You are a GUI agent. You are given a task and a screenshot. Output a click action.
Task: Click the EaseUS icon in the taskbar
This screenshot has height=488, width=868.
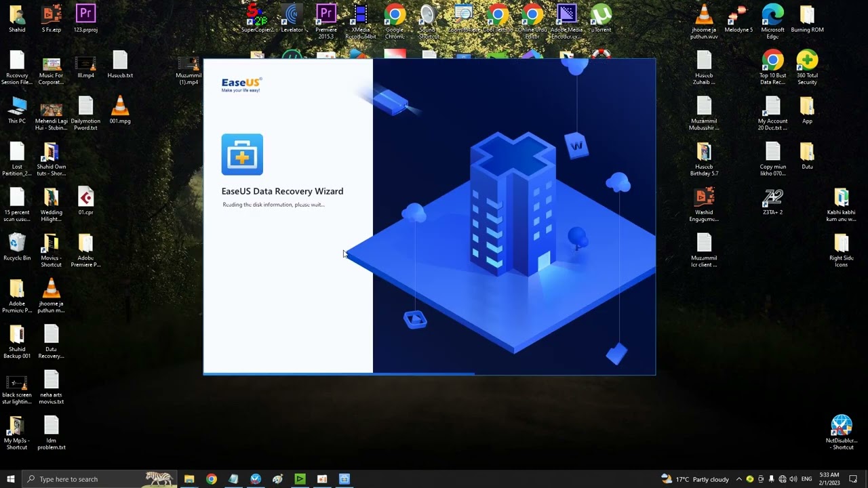[344, 479]
